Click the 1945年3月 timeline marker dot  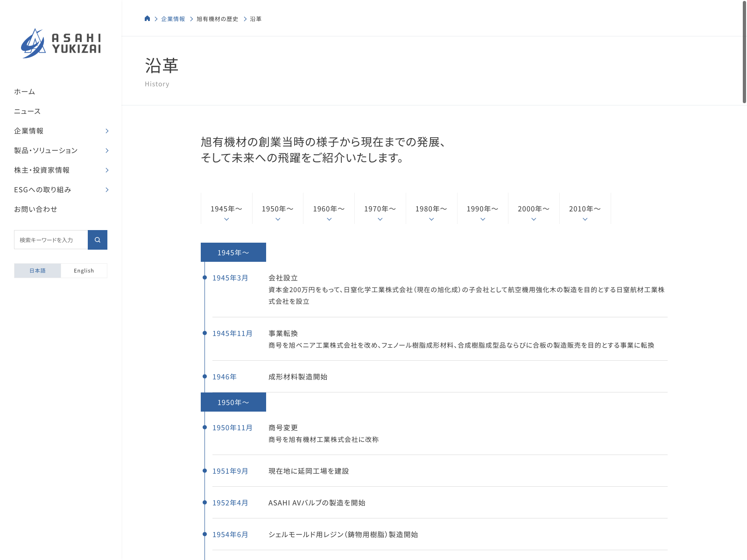coord(204,278)
